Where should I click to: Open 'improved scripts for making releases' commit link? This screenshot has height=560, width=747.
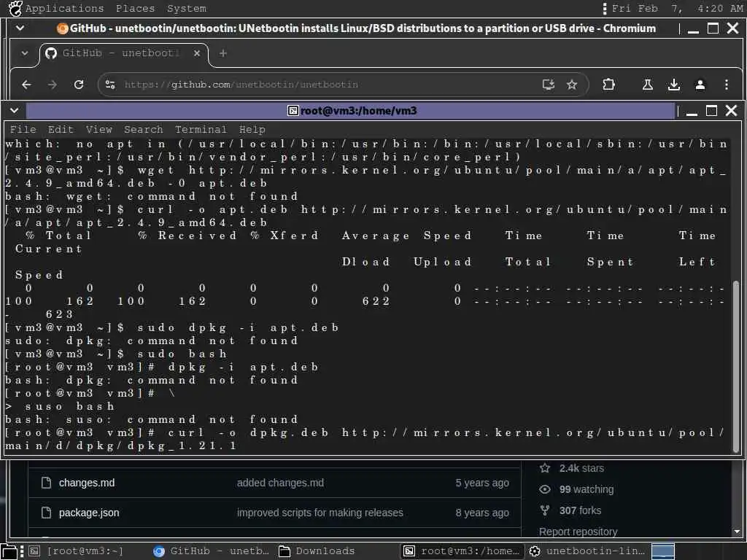click(320, 513)
